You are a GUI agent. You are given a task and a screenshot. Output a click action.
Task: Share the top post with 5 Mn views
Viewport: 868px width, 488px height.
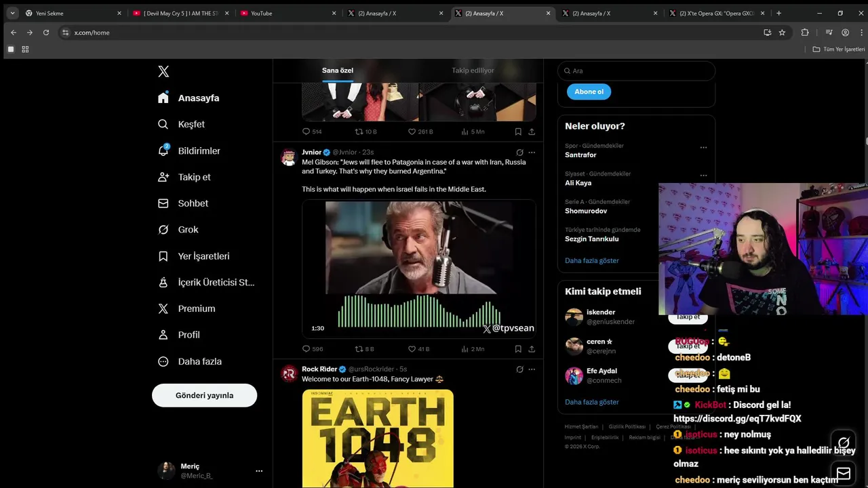[x=532, y=131]
